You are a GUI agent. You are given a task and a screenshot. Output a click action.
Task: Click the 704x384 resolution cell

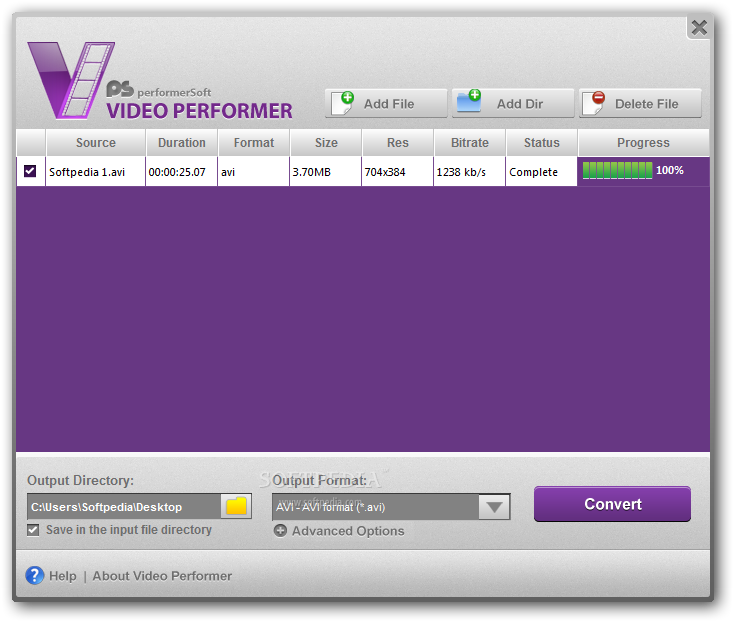(x=397, y=172)
